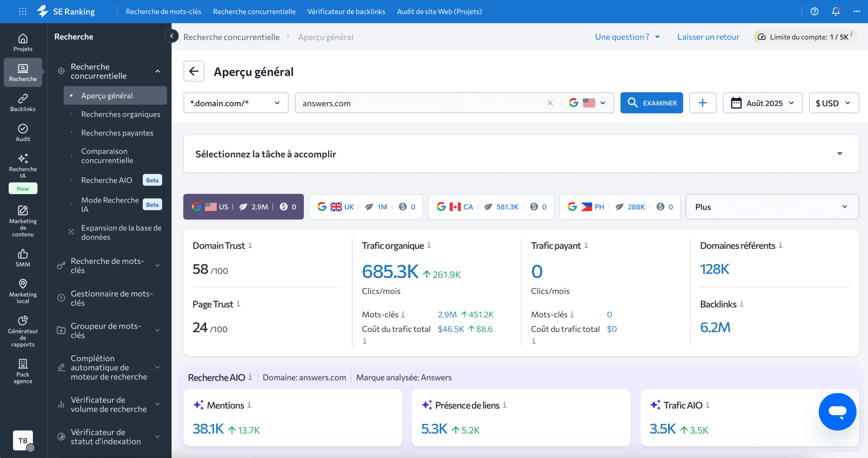Select Recherches payantes in side menu
868x458 pixels.
pyautogui.click(x=117, y=133)
